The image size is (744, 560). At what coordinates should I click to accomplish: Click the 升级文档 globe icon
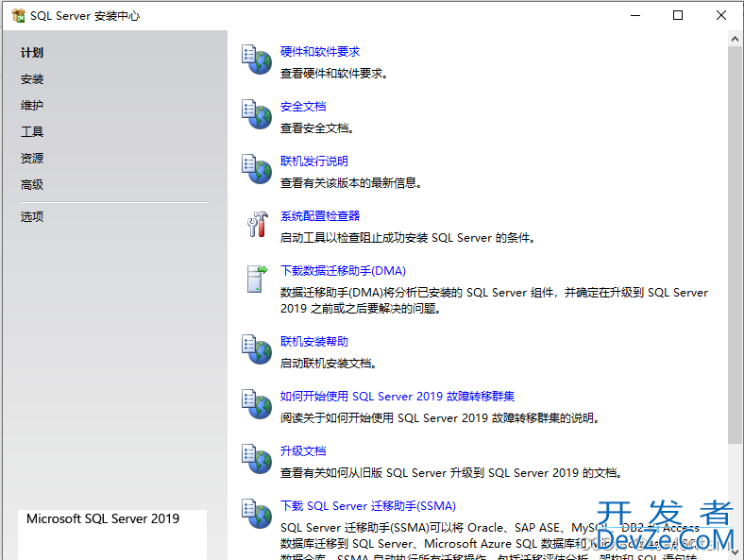click(257, 458)
